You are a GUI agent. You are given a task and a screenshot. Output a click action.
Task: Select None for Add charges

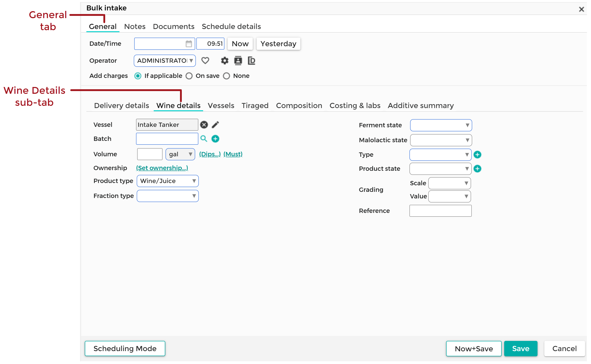tap(226, 76)
